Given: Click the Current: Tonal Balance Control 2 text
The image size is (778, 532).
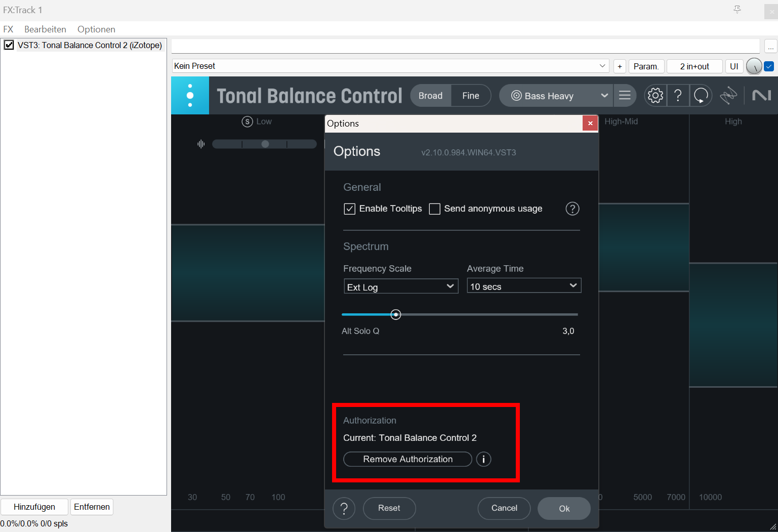Looking at the screenshot, I should click(x=410, y=438).
